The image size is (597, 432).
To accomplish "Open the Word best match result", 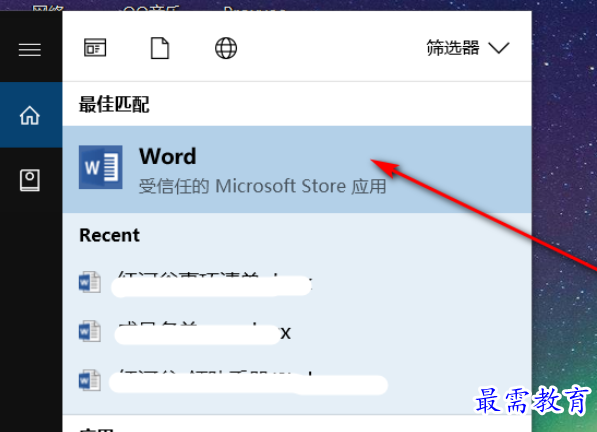I will click(297, 169).
